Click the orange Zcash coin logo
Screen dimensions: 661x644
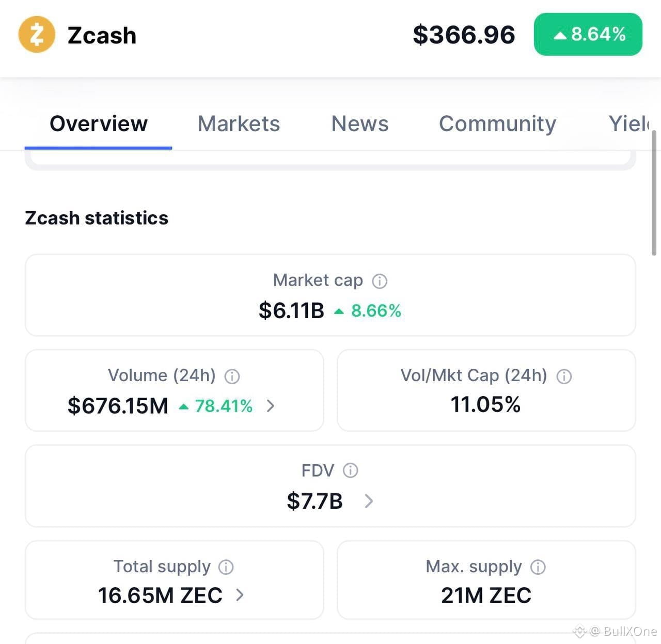click(x=37, y=35)
